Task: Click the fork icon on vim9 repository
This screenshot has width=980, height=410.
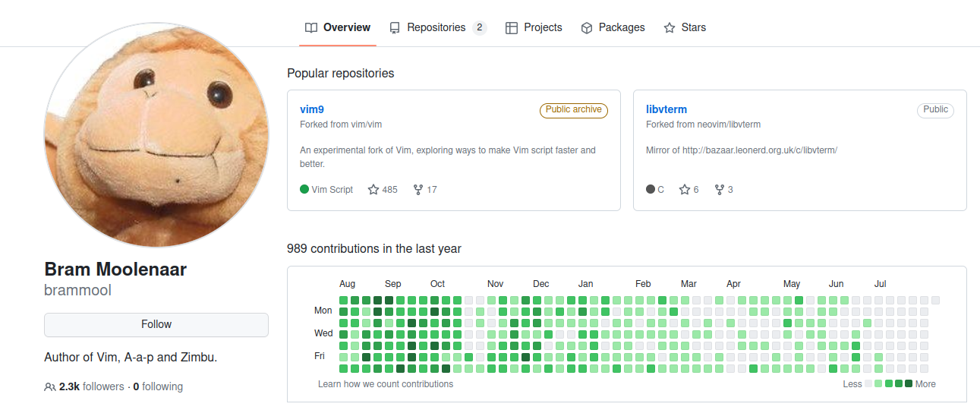Action: click(x=418, y=190)
